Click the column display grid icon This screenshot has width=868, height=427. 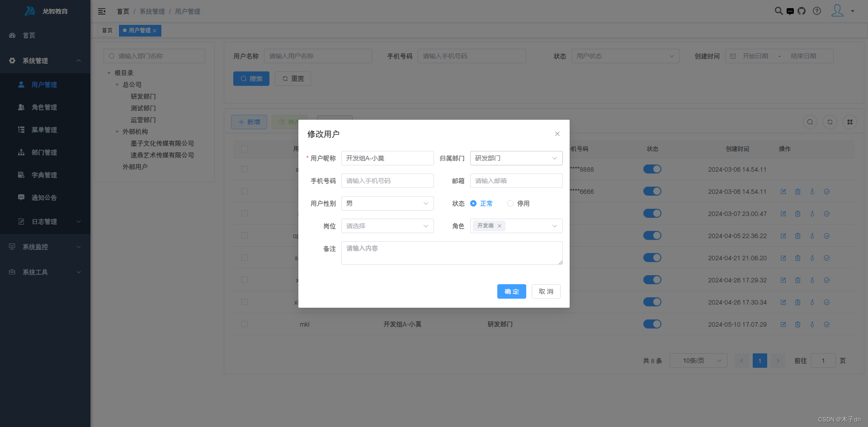tap(850, 122)
